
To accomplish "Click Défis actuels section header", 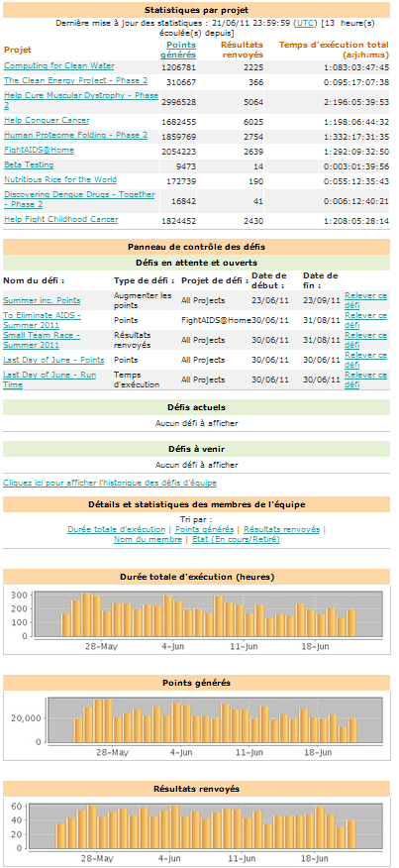I will pyautogui.click(x=196, y=407).
